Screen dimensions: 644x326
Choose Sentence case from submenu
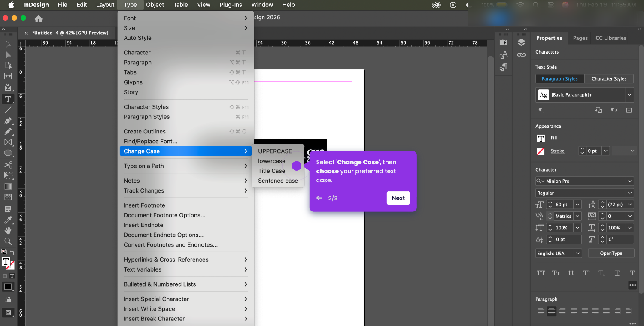click(278, 181)
